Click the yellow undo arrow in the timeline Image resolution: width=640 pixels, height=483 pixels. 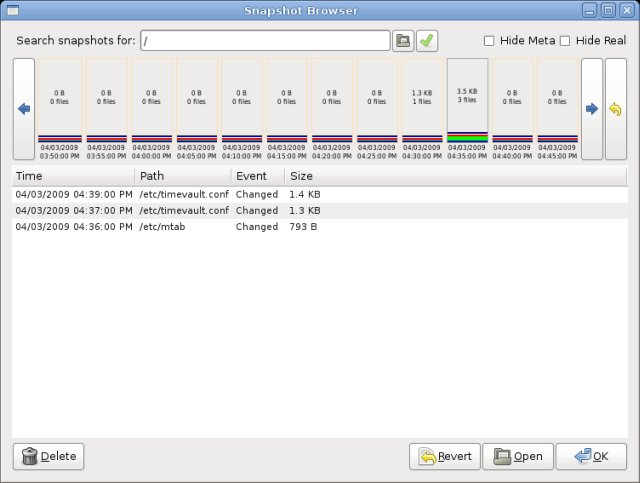[x=616, y=109]
